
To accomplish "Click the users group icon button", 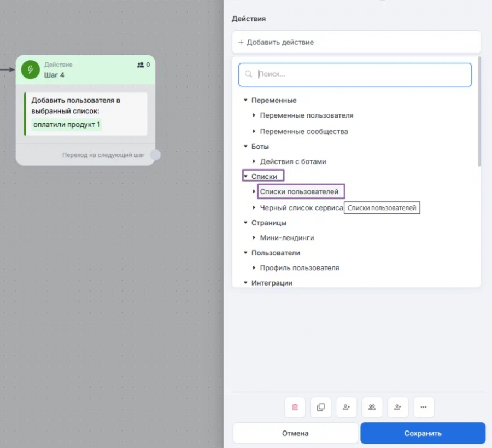I will click(x=372, y=407).
